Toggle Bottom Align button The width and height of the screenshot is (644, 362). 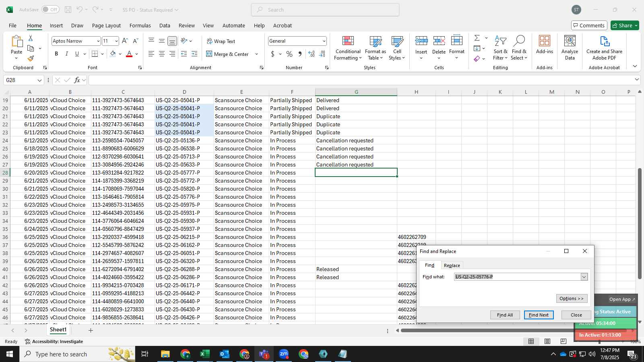pos(172,41)
